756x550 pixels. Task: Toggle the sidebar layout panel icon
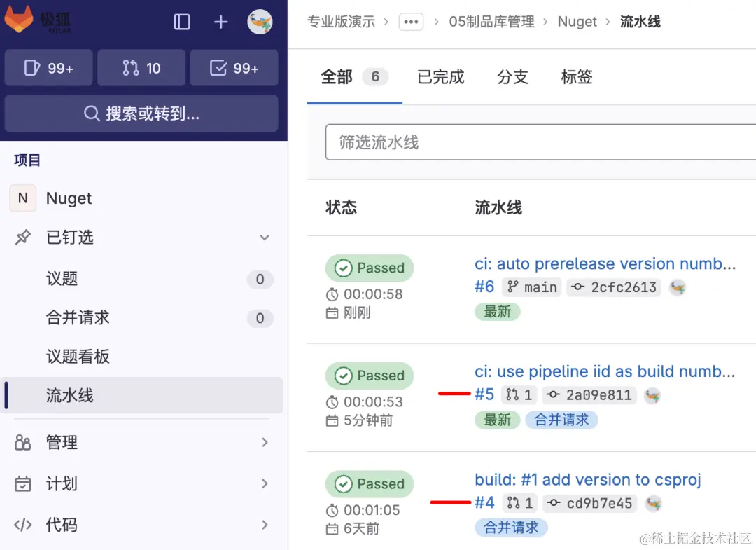(181, 22)
